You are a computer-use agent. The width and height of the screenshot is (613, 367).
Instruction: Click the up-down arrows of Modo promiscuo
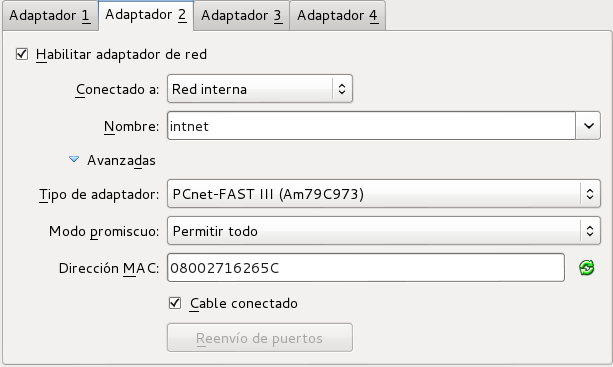590,231
